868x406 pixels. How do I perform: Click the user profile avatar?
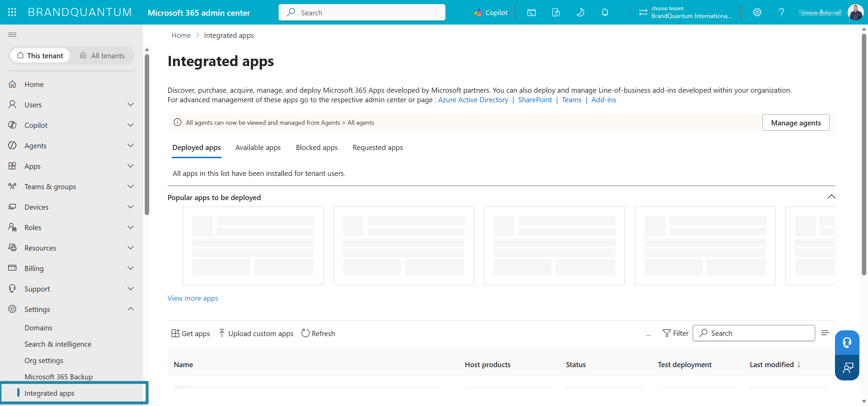[855, 12]
